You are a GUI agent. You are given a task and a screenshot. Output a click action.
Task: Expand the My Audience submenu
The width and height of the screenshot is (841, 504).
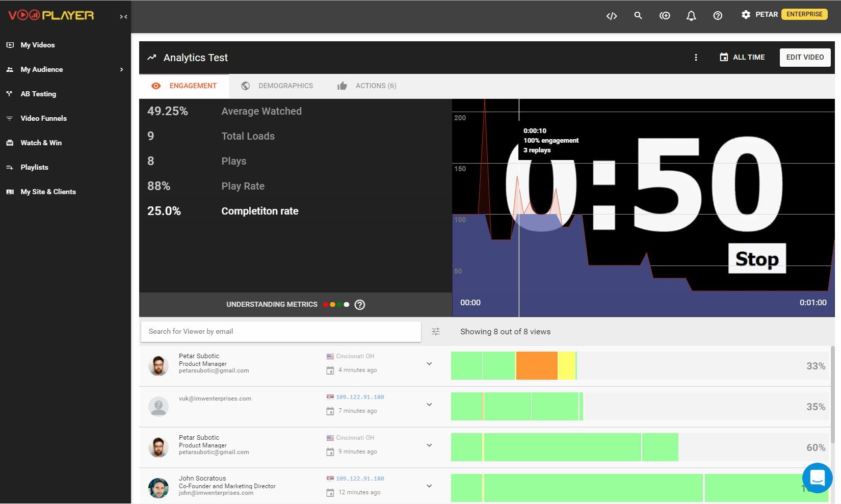click(121, 69)
